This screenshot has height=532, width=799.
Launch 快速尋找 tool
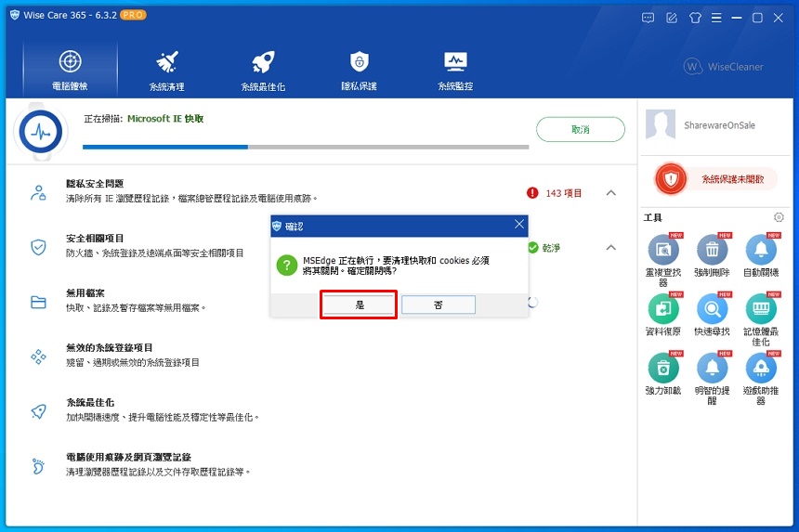click(712, 315)
